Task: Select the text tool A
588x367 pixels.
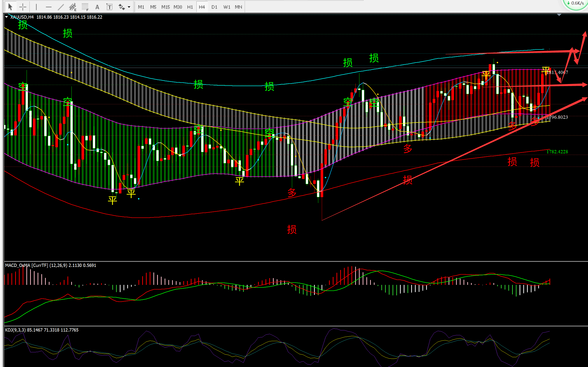Action: coord(97,7)
